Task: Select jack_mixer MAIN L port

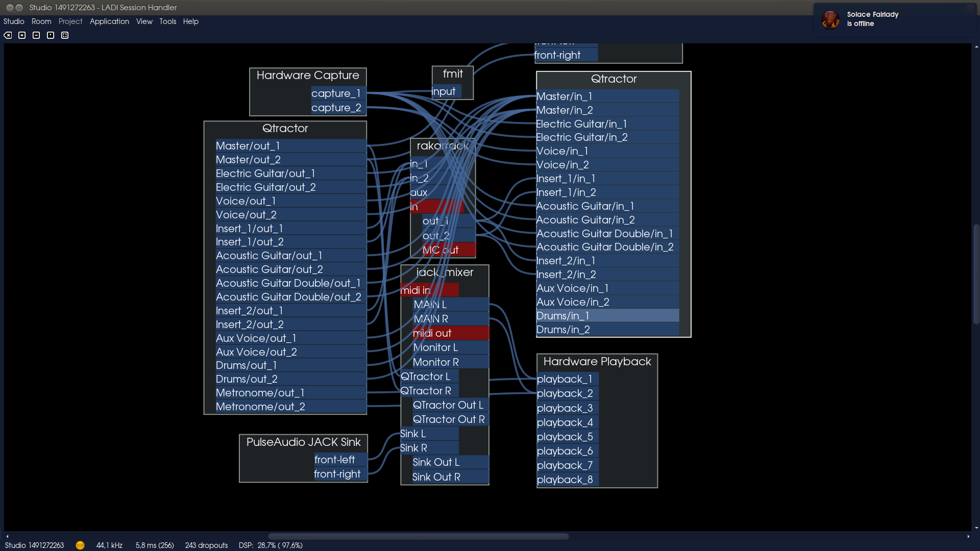Action: pyautogui.click(x=451, y=305)
